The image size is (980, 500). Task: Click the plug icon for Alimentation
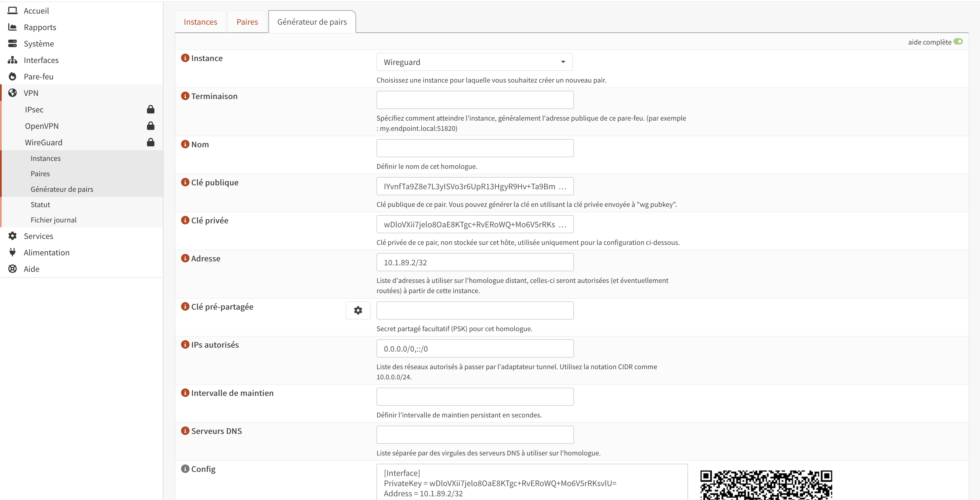[x=12, y=252]
